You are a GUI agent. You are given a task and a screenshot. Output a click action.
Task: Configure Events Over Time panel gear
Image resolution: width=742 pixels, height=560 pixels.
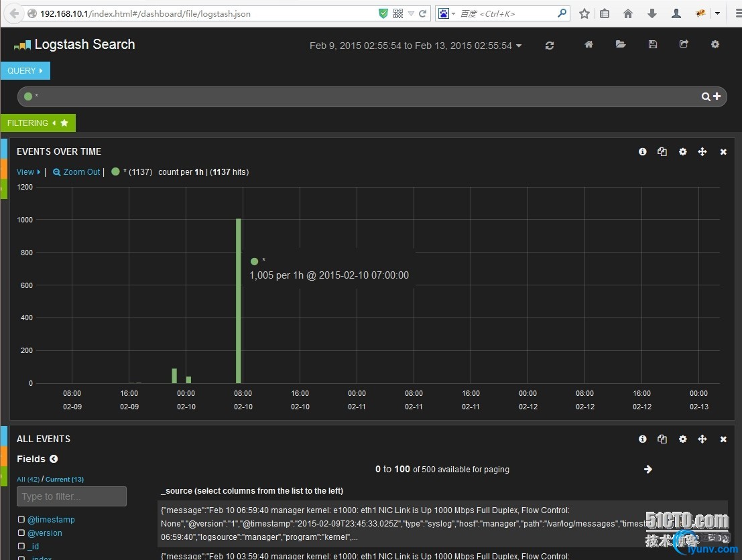(x=682, y=152)
